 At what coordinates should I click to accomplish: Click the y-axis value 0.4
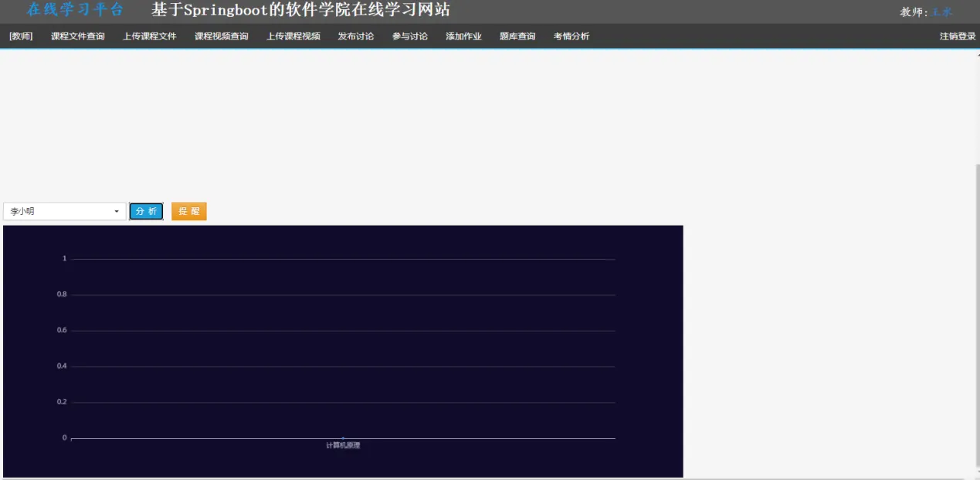62,366
